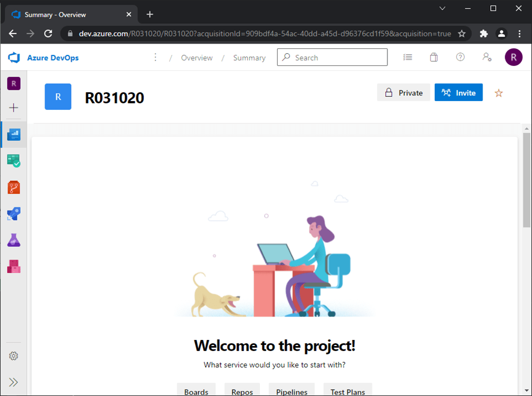Viewport: 532px width, 396px height.
Task: Open the Azure DevOps home link
Action: [53, 58]
